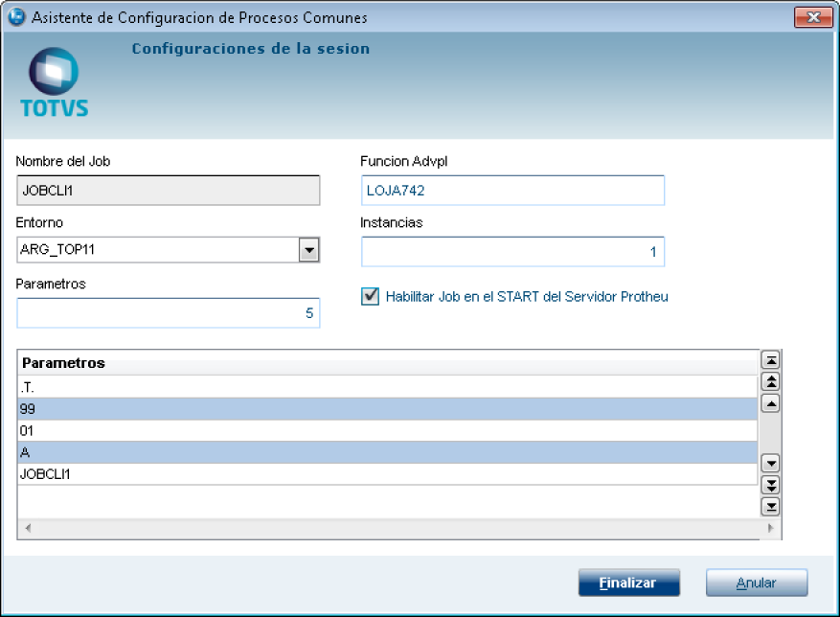Click the TOTVS logo
840x617 pixels.
(x=54, y=84)
